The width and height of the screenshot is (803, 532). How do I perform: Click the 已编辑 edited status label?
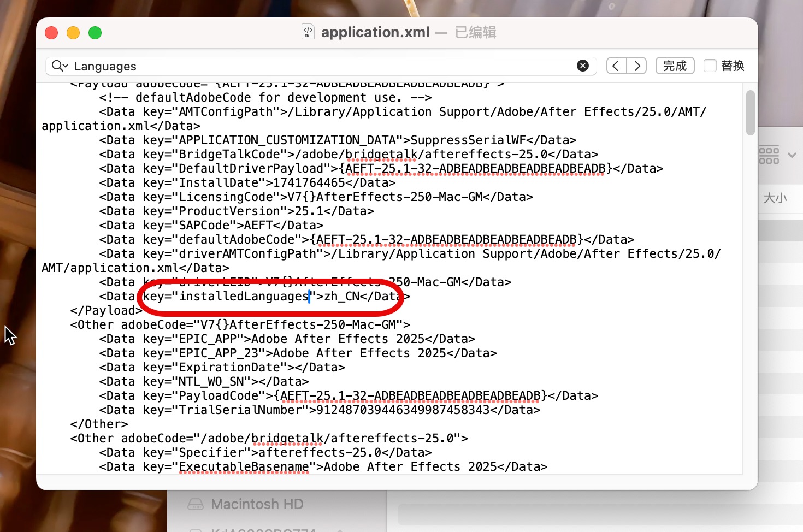(475, 32)
